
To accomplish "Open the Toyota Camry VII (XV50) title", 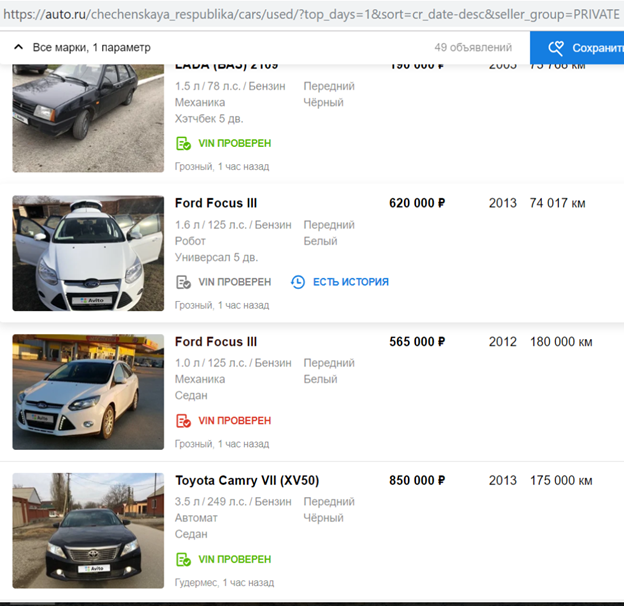I will (247, 481).
